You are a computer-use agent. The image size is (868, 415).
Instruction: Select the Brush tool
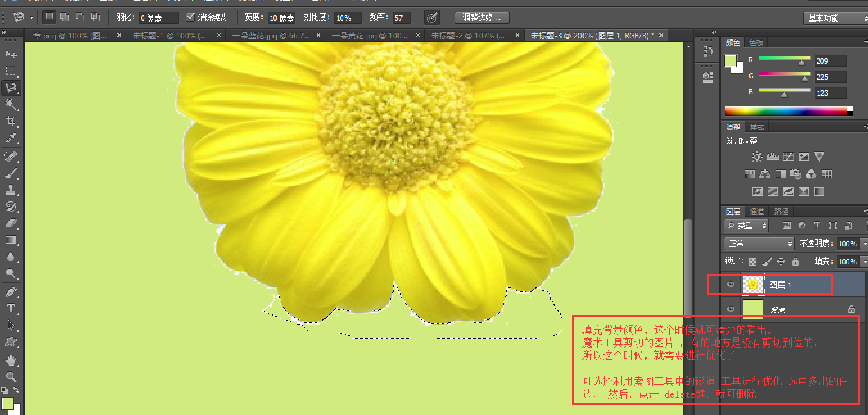point(11,173)
